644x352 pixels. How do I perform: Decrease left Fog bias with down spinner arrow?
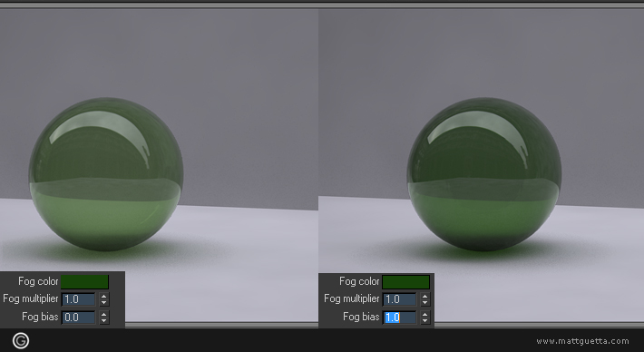(104, 321)
